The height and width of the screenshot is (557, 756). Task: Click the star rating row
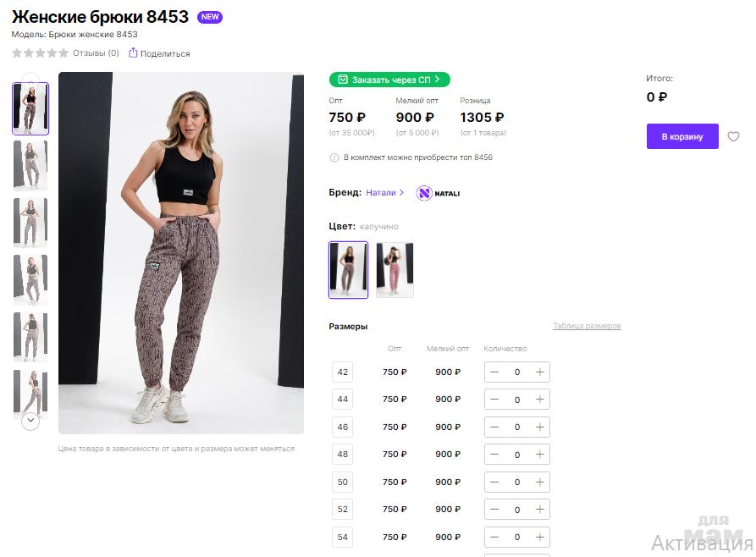[x=40, y=53]
